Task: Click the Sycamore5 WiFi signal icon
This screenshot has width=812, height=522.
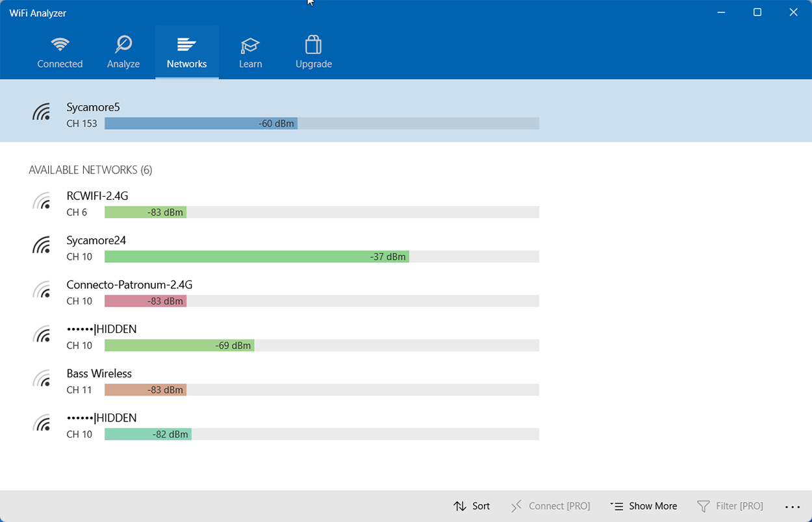Action: 42,112
